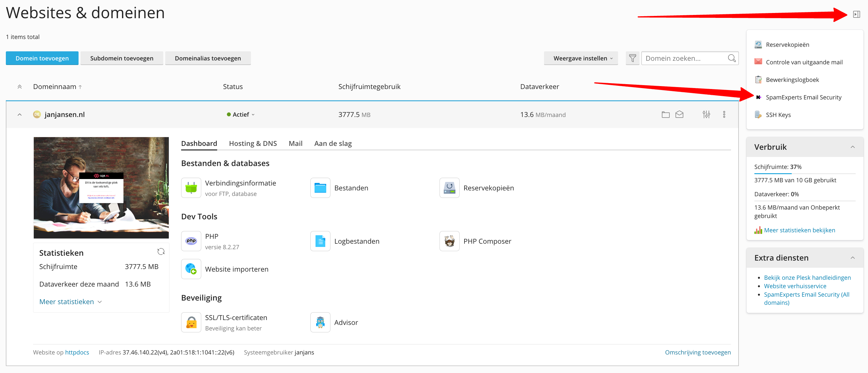This screenshot has width=868, height=373.
Task: Click the filter funnel icon
Action: (632, 58)
